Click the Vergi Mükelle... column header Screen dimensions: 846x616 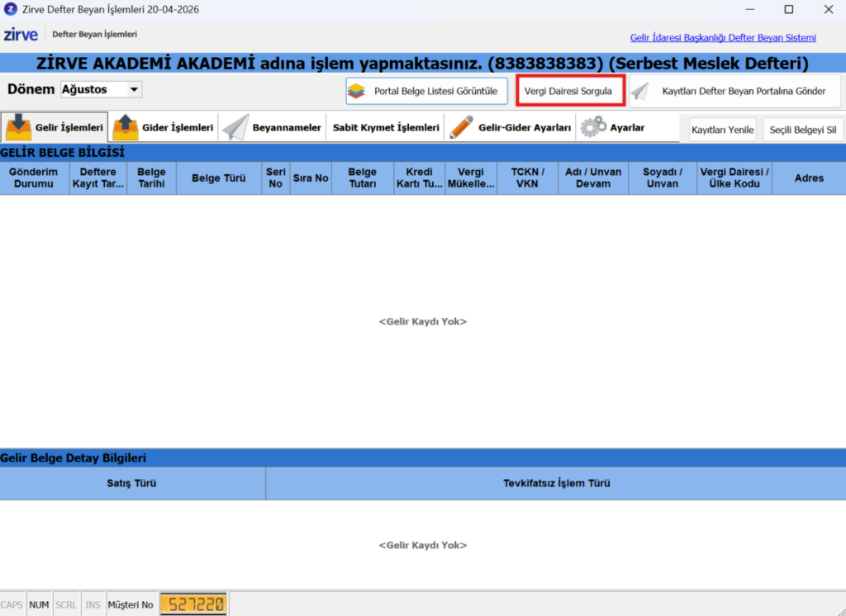click(470, 178)
